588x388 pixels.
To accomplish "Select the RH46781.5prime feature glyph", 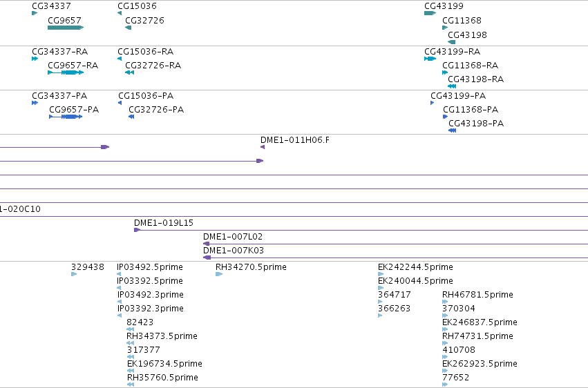I will coord(445,302).
